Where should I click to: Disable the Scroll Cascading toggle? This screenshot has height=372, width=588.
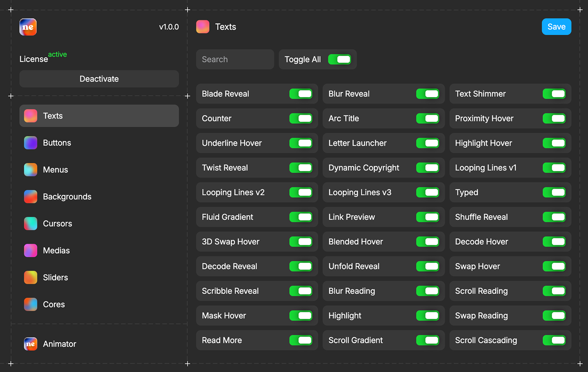tap(554, 340)
